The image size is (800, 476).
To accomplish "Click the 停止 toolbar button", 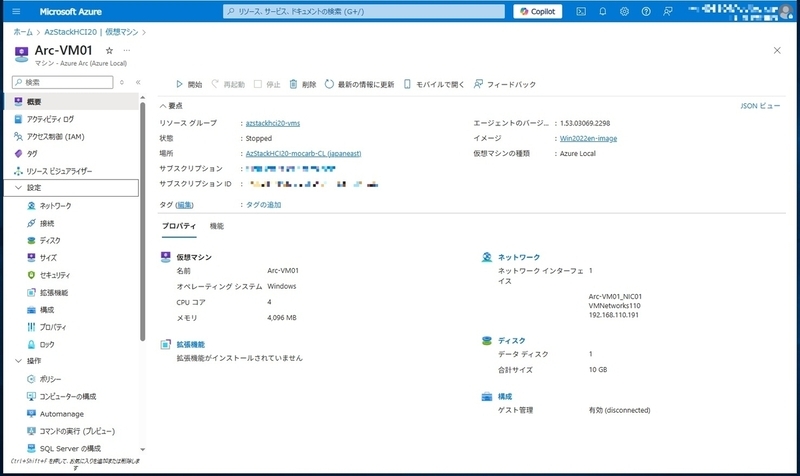I will click(x=267, y=84).
